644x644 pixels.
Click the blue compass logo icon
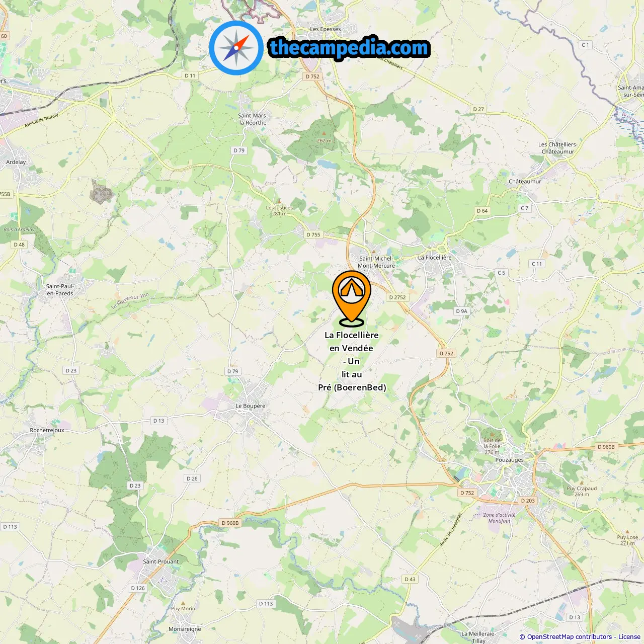pos(236,48)
